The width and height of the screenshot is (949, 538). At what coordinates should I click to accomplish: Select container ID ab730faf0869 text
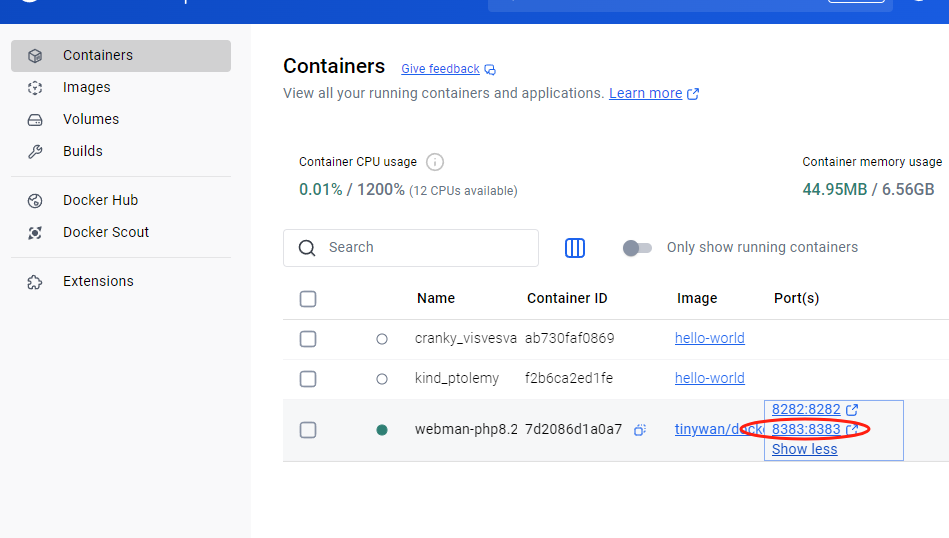click(x=569, y=338)
